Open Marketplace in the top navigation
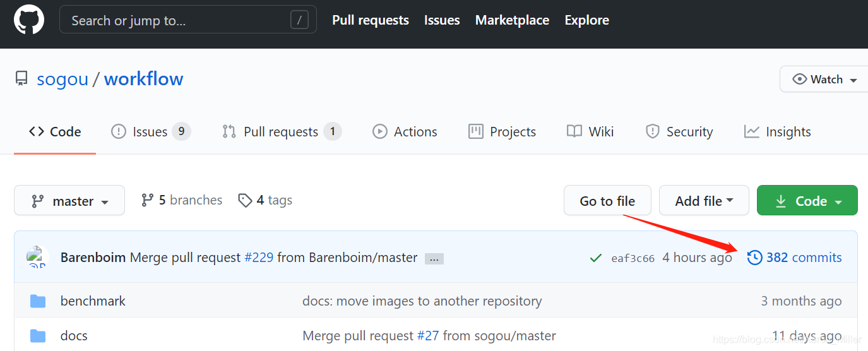The image size is (868, 351). (x=512, y=20)
